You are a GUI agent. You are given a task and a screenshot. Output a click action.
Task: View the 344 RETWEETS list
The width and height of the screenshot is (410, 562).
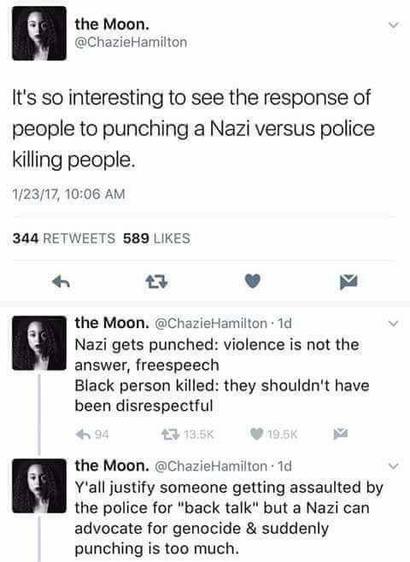pos(64,238)
